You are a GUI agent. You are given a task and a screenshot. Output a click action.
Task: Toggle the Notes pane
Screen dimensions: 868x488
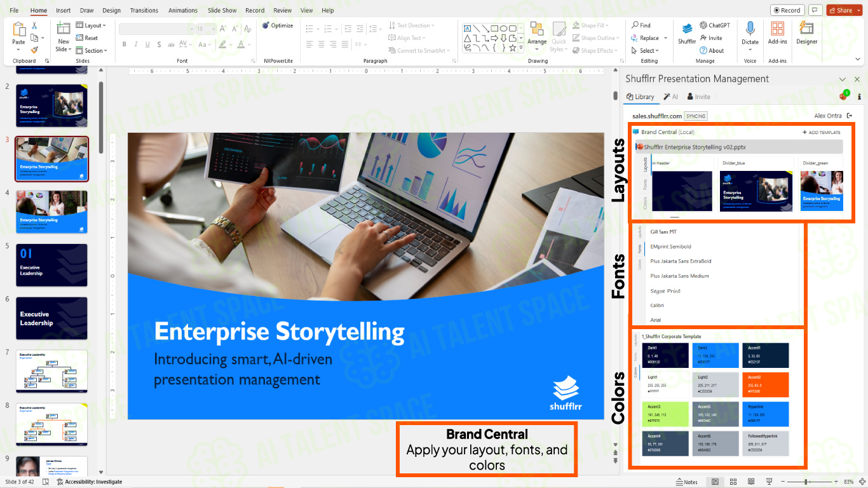(x=686, y=482)
